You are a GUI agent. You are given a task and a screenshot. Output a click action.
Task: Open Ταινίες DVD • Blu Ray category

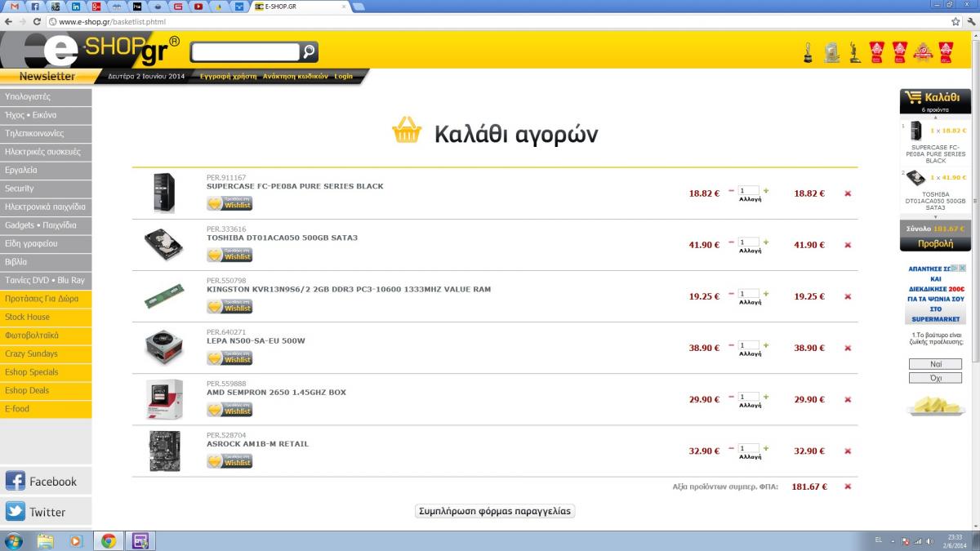click(x=46, y=280)
